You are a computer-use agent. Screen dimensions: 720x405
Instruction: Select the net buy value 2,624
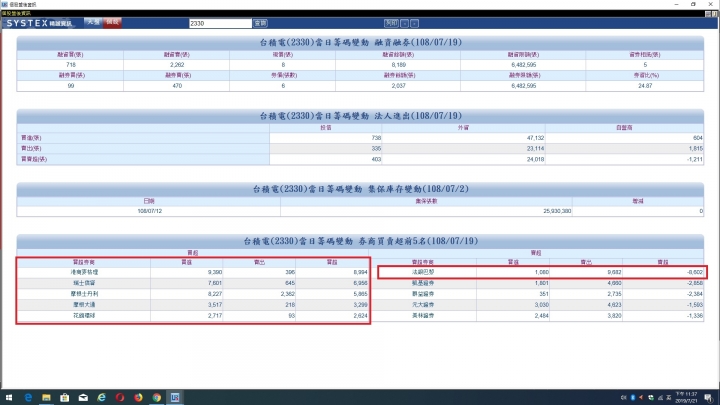360,316
